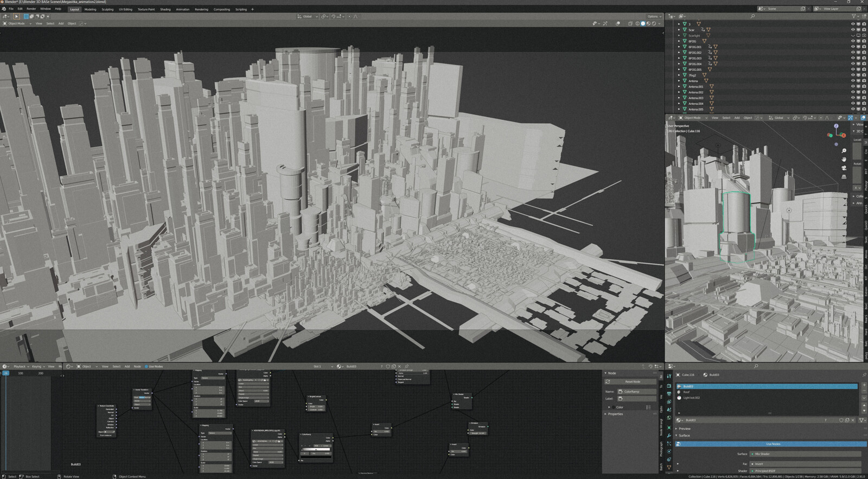Image resolution: width=868 pixels, height=479 pixels.
Task: Toggle perspective/orthographic grid icon in small viewport
Action: click(x=844, y=176)
